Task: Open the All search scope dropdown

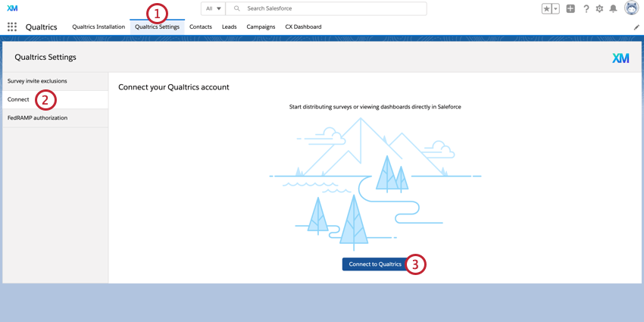Action: 213,8
